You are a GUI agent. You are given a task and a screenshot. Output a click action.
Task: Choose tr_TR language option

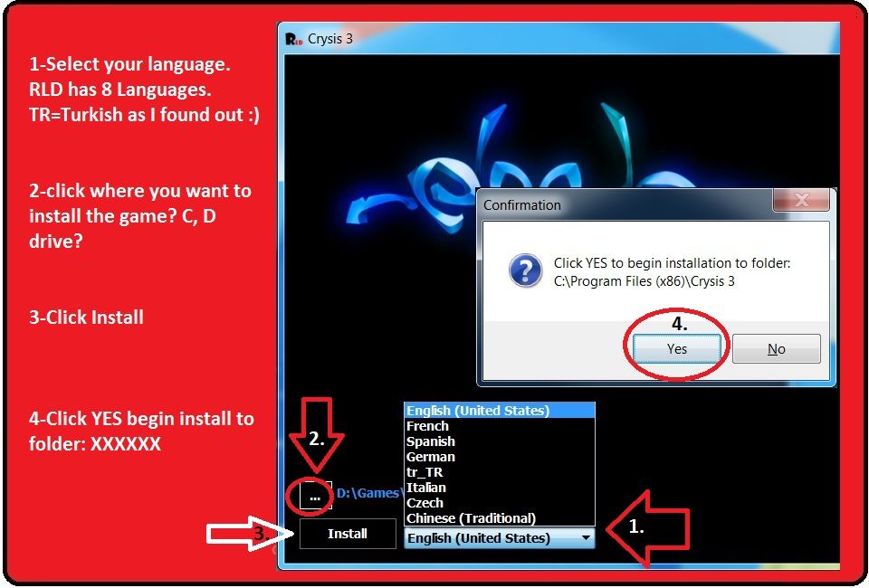pyautogui.click(x=500, y=472)
